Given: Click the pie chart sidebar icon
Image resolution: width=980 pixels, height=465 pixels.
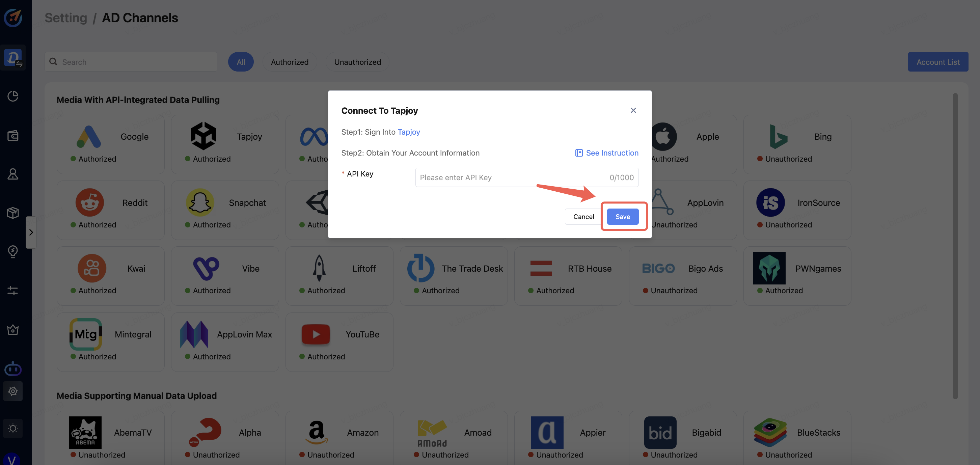Looking at the screenshot, I should (x=13, y=96).
